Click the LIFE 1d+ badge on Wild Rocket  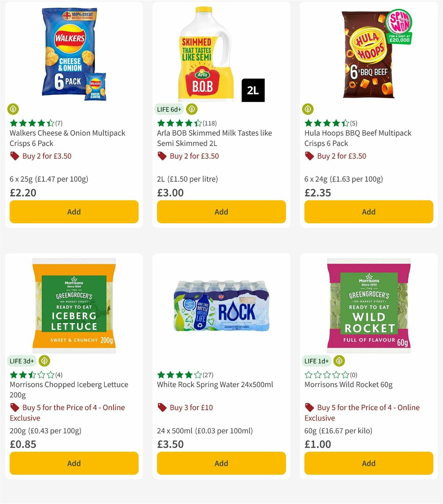316,361
